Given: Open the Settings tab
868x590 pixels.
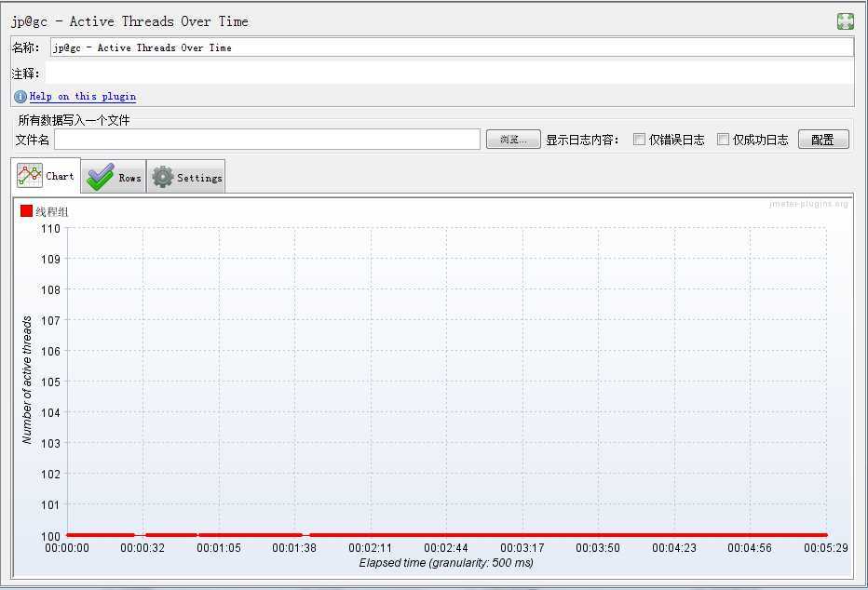Looking at the screenshot, I should click(186, 177).
